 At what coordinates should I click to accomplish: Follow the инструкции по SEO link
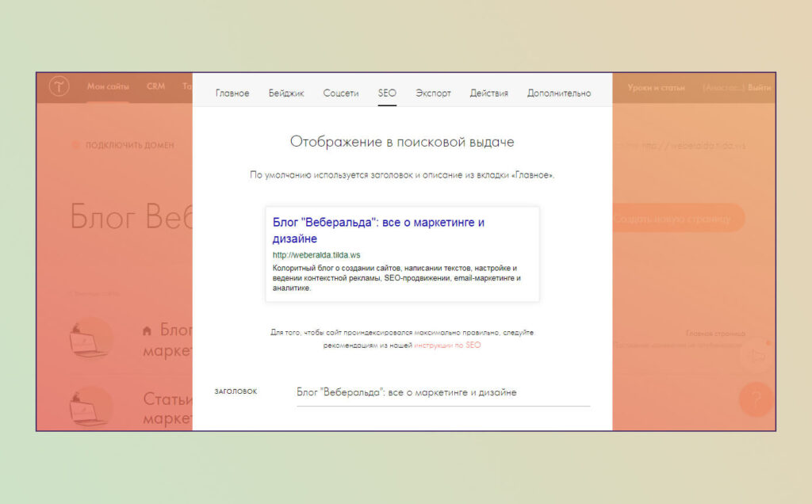tap(447, 346)
